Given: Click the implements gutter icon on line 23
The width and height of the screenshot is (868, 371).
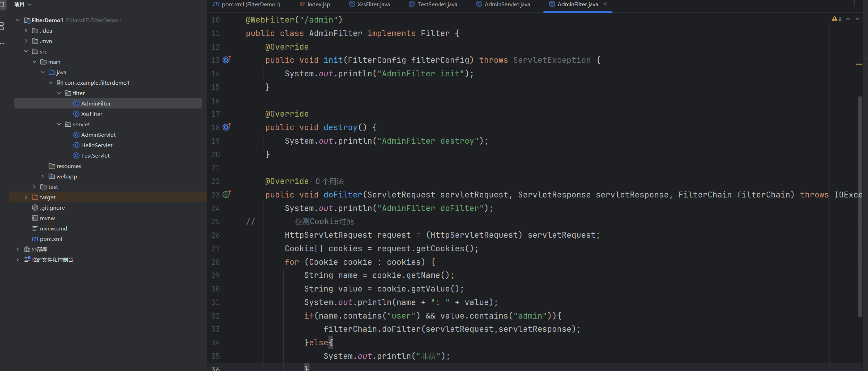Looking at the screenshot, I should (x=227, y=194).
